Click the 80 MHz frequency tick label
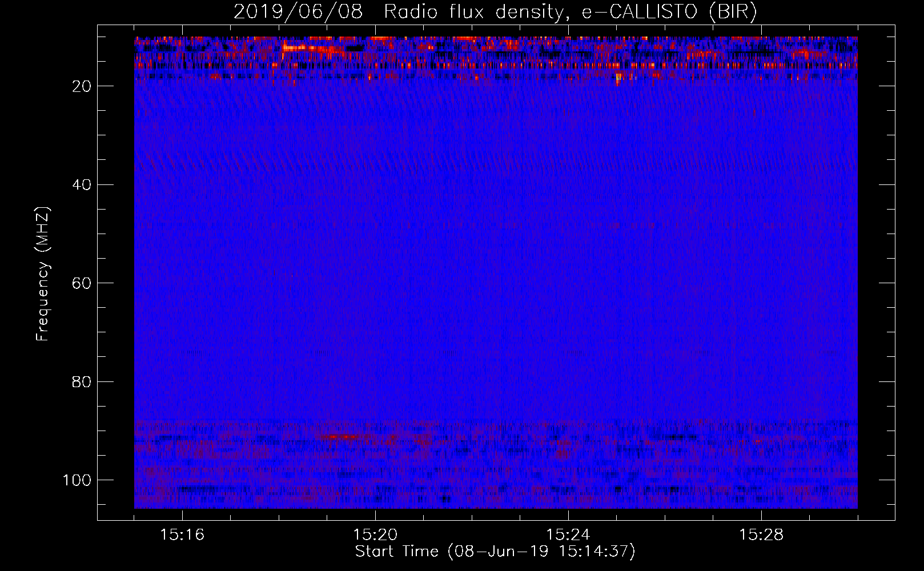The width and height of the screenshot is (924, 571). 82,382
